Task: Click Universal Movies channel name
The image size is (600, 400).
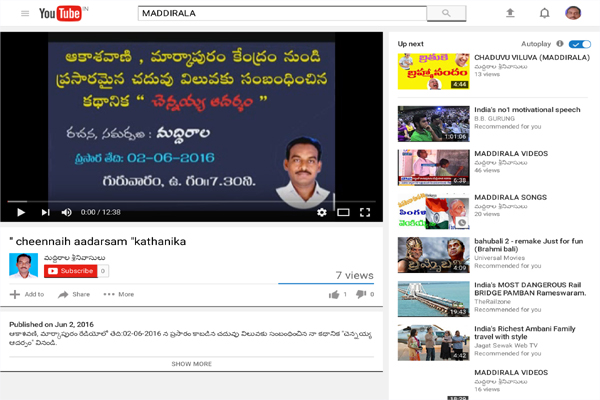Action: [499, 258]
